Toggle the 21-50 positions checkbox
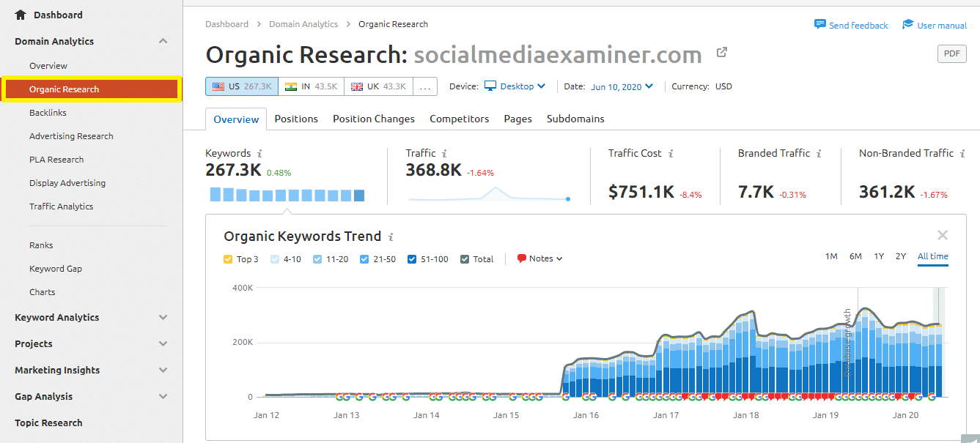 tap(364, 259)
